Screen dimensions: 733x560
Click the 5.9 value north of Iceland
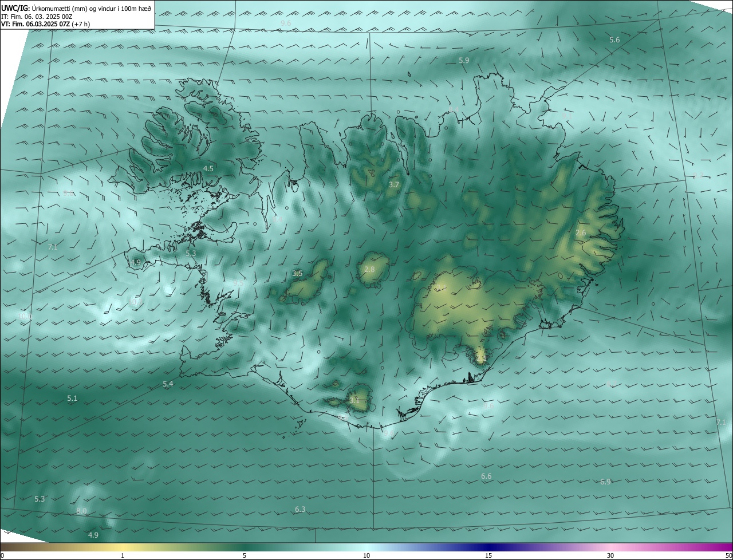(464, 60)
